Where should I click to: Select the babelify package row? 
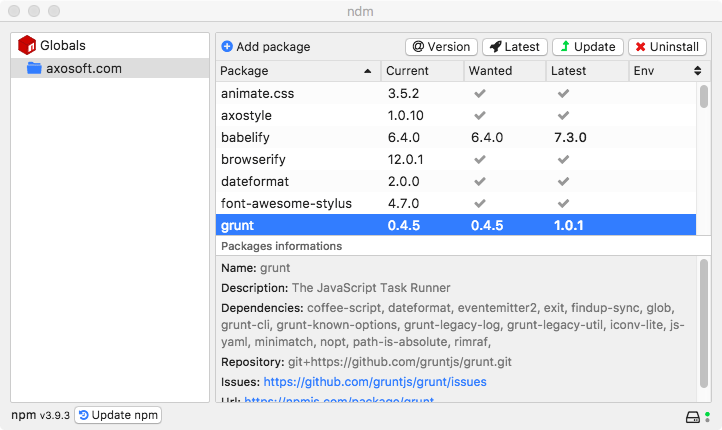(456, 137)
